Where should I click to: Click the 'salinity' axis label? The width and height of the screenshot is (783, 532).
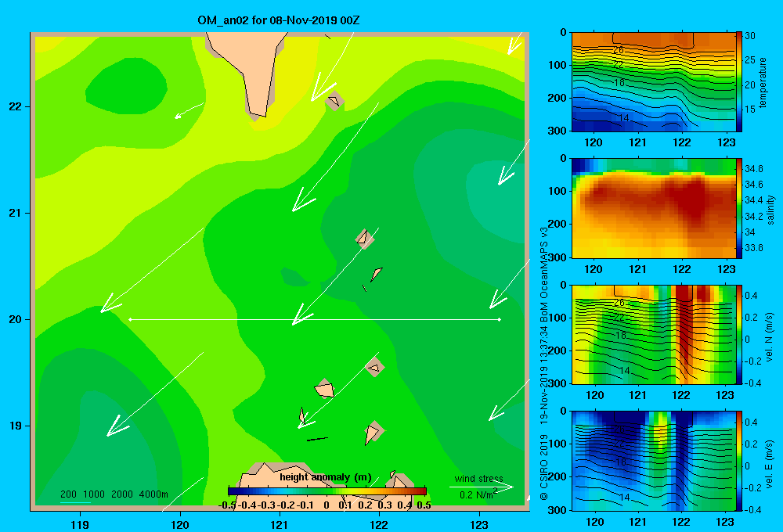click(770, 210)
